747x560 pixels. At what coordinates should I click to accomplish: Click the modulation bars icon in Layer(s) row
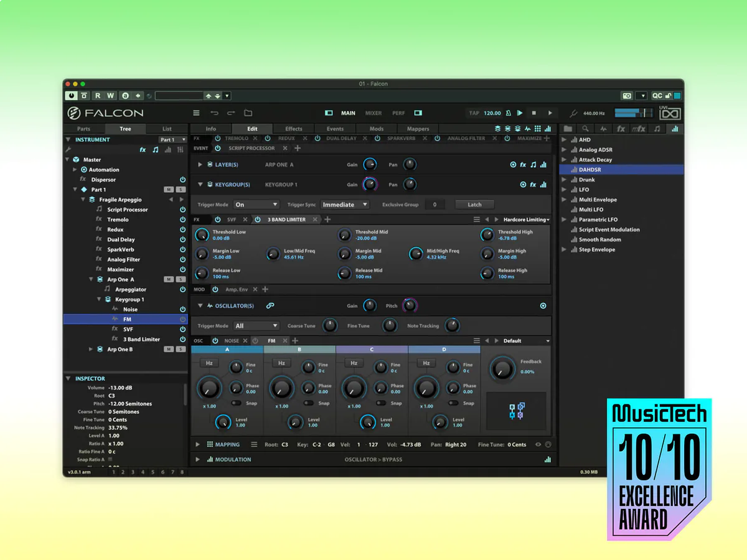click(x=543, y=165)
